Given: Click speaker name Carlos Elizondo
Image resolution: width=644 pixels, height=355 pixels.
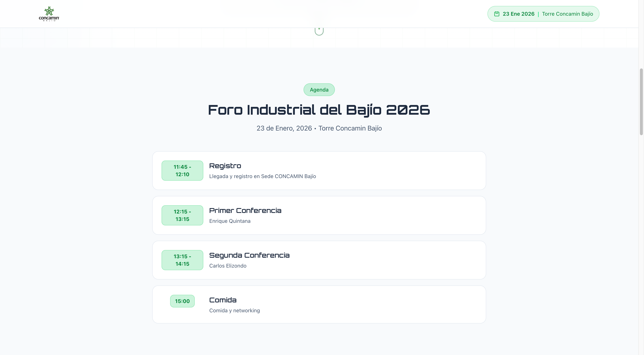Looking at the screenshot, I should pyautogui.click(x=228, y=266).
